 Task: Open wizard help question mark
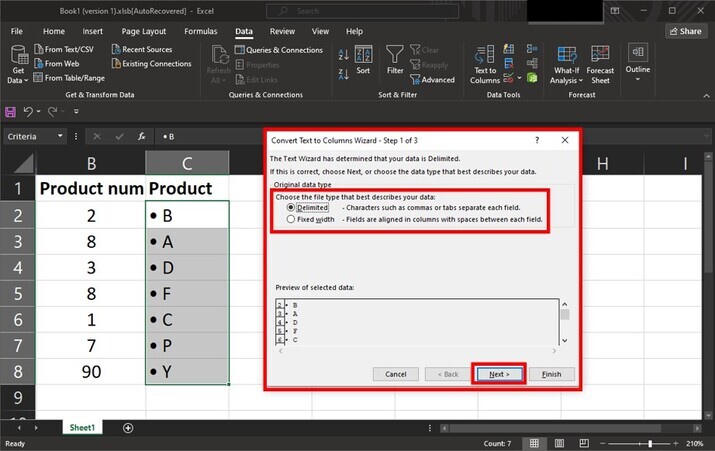click(537, 140)
